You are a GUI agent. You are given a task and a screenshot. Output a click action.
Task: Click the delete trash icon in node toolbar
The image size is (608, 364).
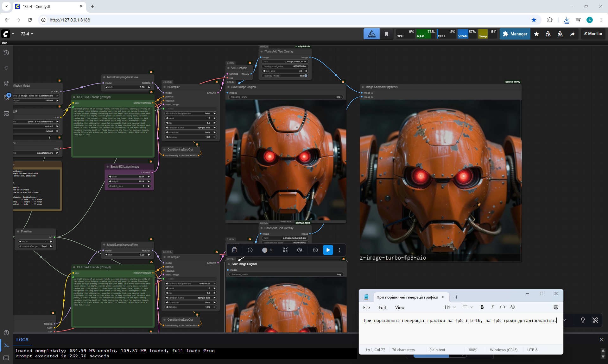[234, 250]
